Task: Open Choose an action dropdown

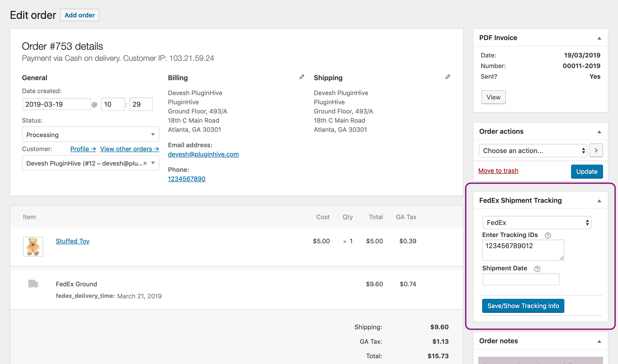Action: coord(533,151)
